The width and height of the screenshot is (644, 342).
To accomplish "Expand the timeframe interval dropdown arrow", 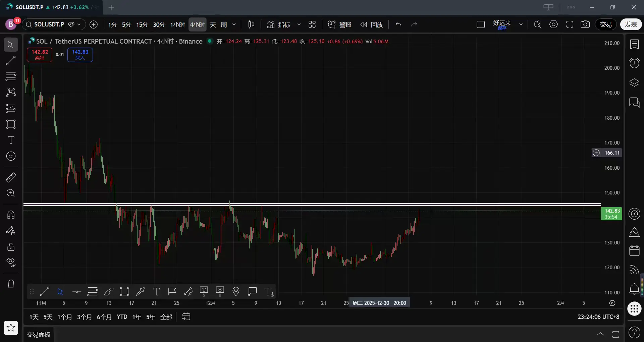I will 234,24.
